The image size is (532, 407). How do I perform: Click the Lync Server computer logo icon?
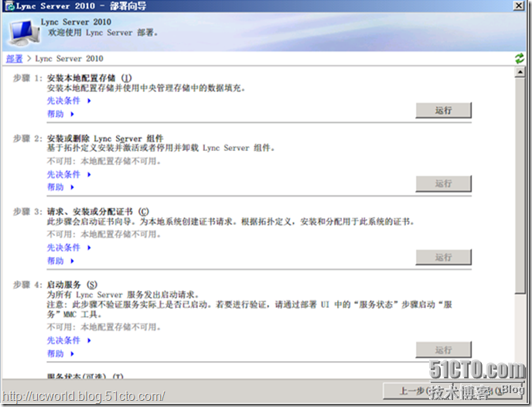click(23, 32)
